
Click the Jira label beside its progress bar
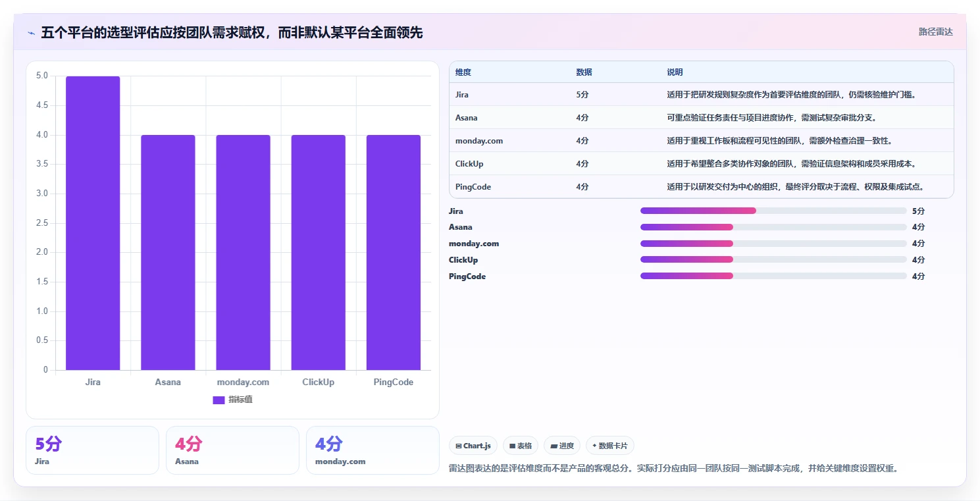pos(456,211)
